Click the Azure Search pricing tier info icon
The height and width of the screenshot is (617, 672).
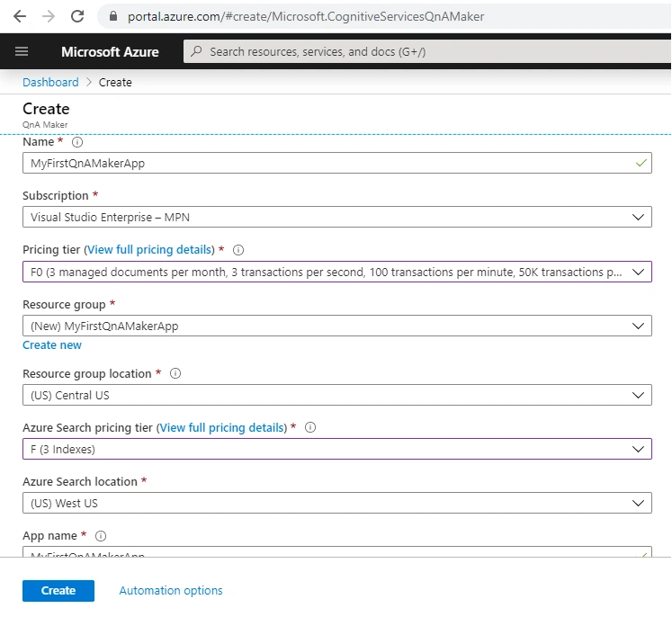coord(310,427)
